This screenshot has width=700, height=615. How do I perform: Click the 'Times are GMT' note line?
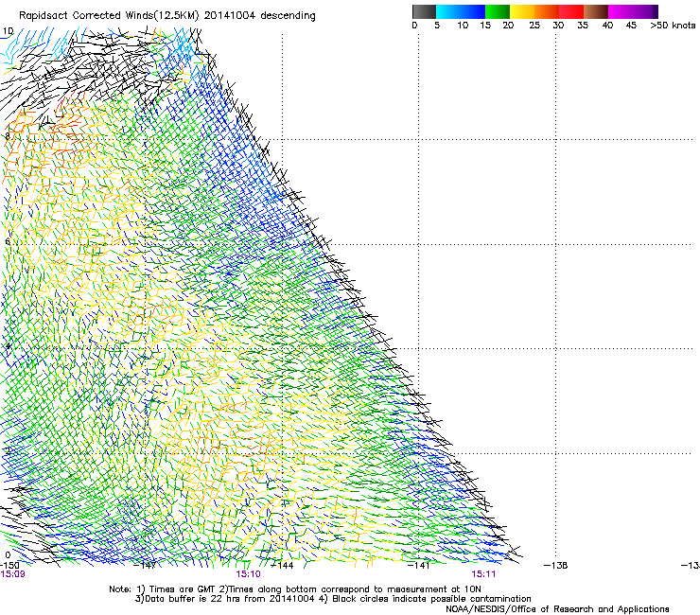pos(295,589)
